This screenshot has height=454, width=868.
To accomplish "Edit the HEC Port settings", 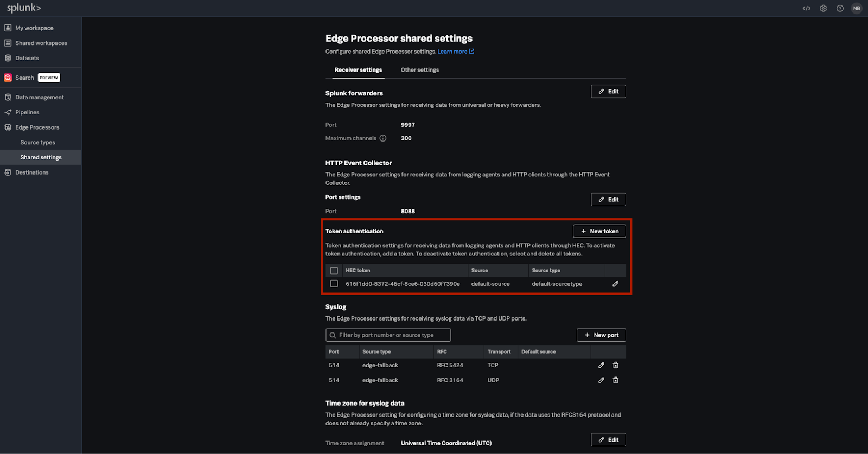I will click(x=608, y=200).
